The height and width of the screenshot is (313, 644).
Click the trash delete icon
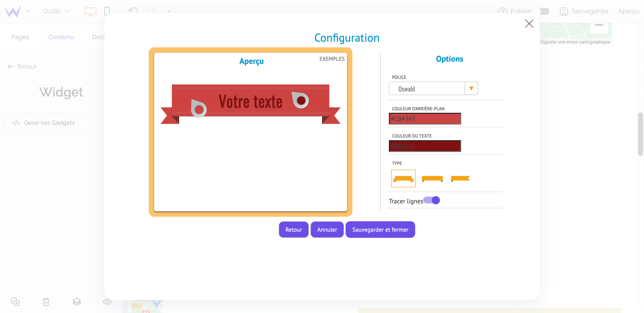(x=46, y=301)
